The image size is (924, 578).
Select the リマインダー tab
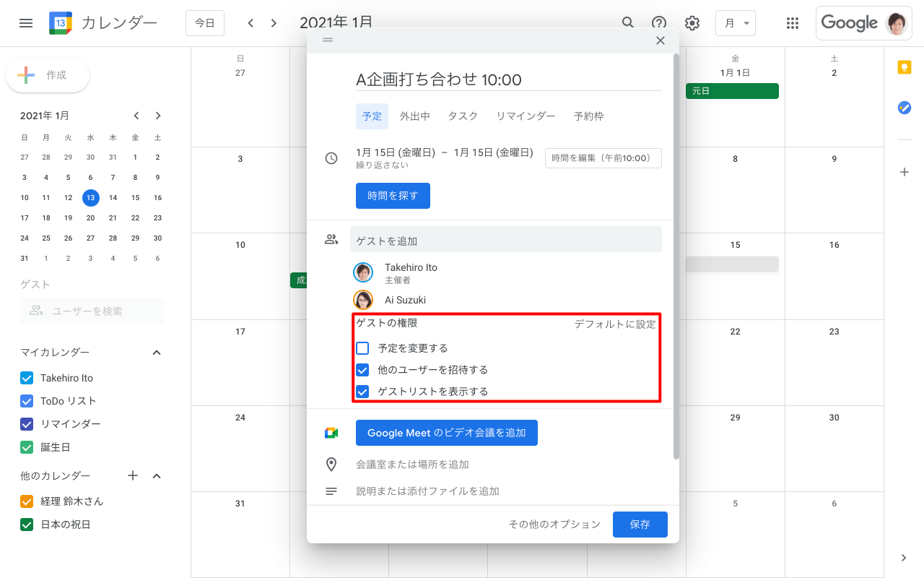tap(526, 116)
